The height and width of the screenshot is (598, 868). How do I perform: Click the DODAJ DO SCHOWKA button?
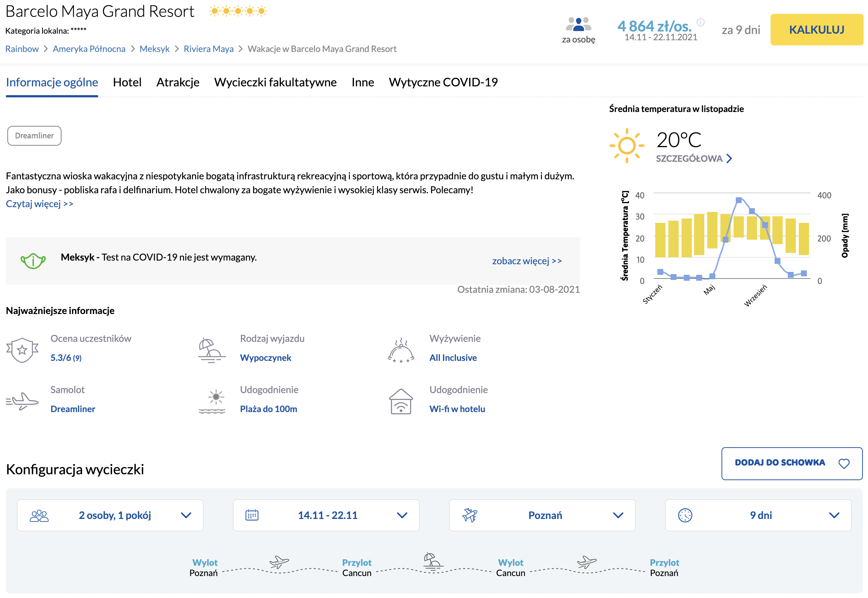point(791,463)
